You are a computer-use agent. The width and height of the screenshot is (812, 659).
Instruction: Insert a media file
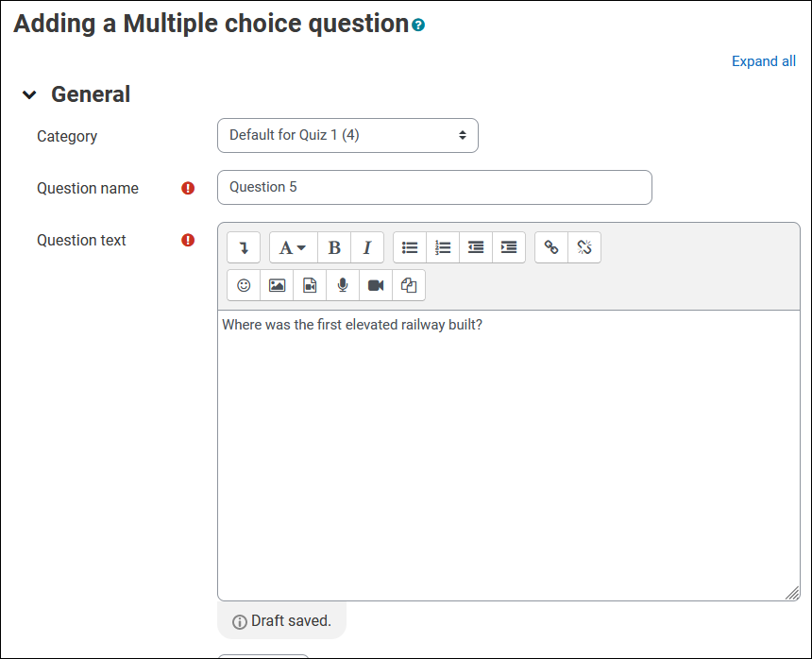(310, 285)
